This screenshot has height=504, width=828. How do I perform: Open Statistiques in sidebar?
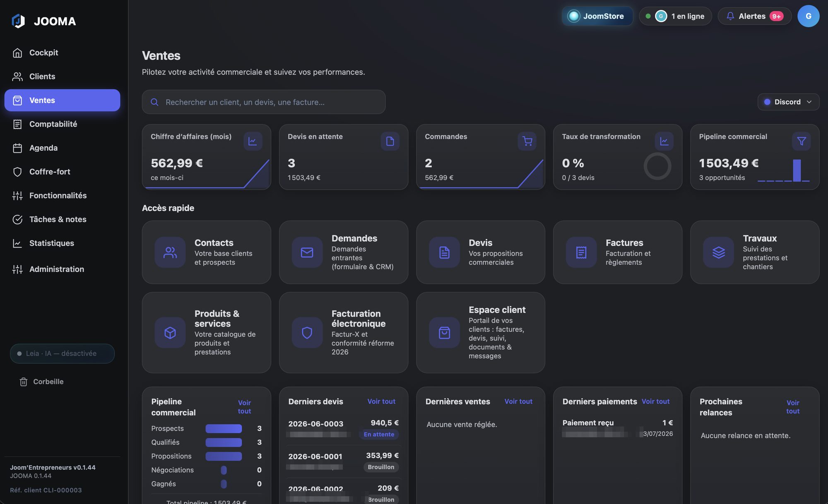(x=62, y=243)
